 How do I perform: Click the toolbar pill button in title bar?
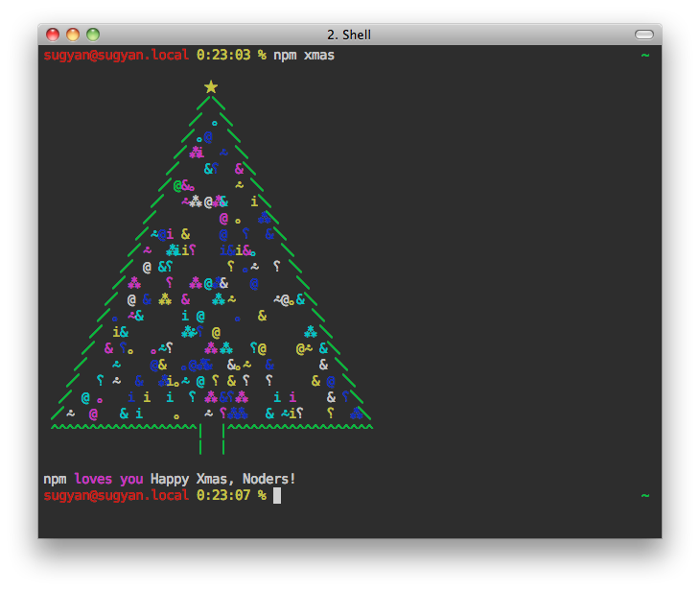click(643, 35)
